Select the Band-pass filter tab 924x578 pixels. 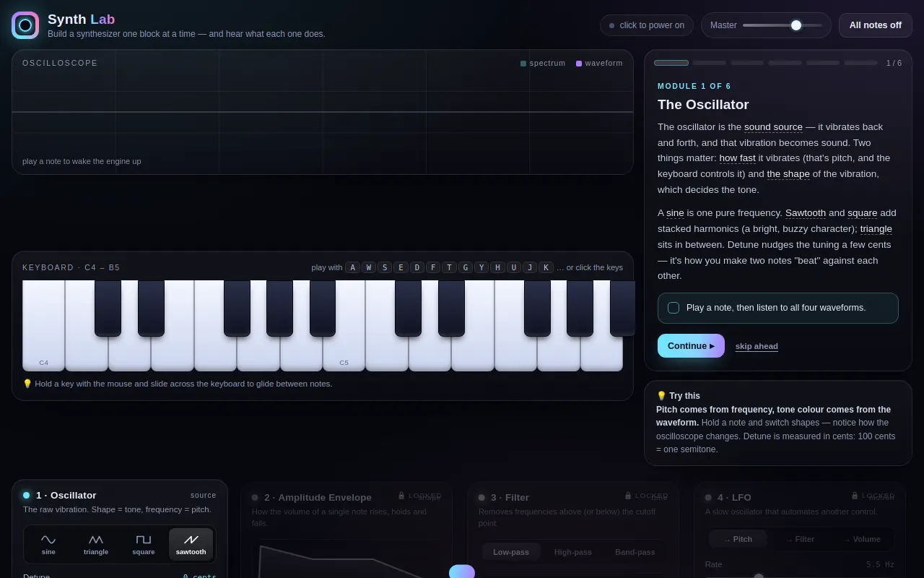[x=635, y=552]
